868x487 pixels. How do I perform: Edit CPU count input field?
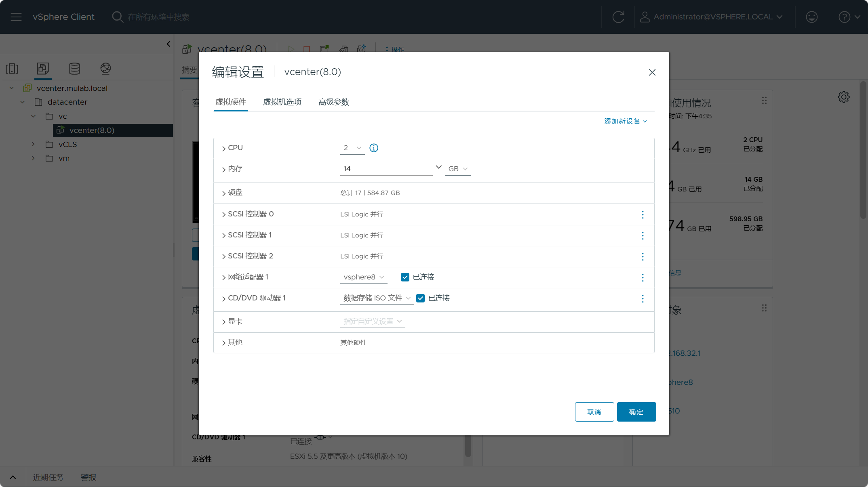tap(347, 147)
